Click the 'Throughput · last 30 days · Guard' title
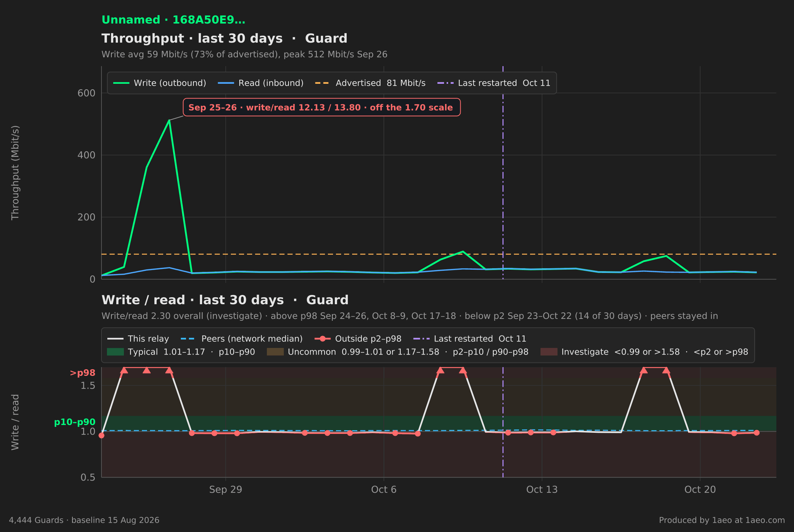 point(224,39)
